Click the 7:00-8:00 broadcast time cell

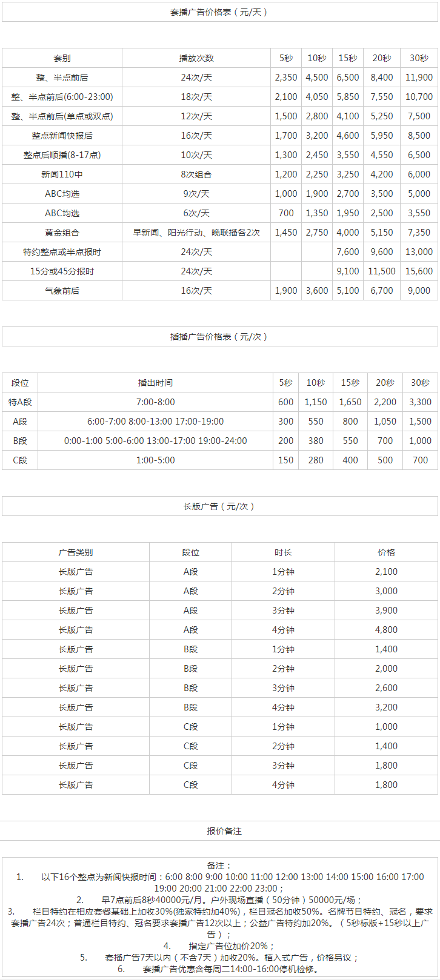155,402
